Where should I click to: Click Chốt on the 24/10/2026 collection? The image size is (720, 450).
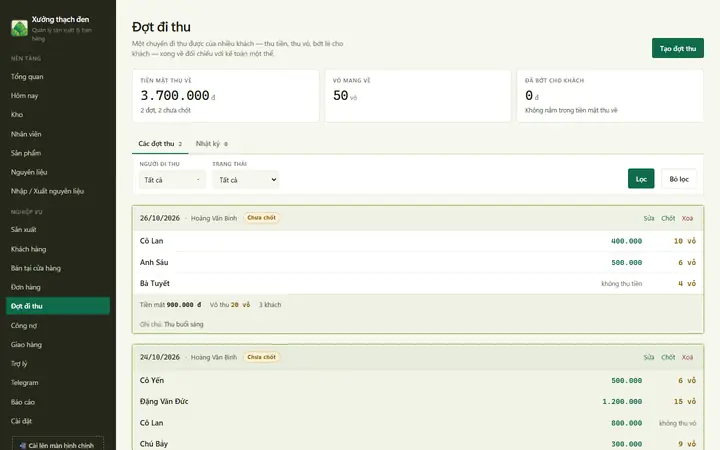coord(668,357)
